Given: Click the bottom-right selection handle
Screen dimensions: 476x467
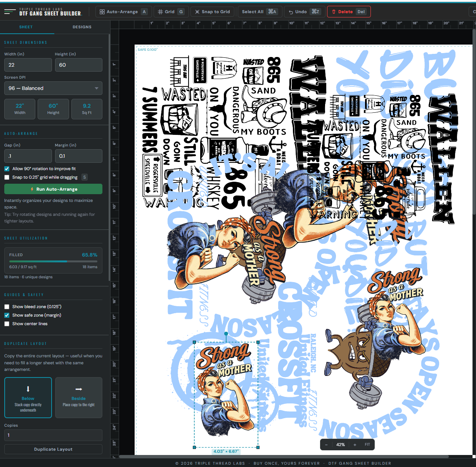Looking at the screenshot, I should click(258, 447).
